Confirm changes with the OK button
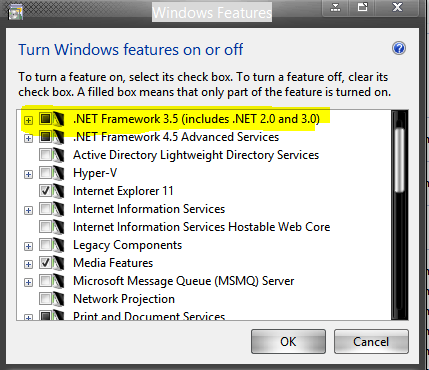The height and width of the screenshot is (370, 429). tap(288, 342)
